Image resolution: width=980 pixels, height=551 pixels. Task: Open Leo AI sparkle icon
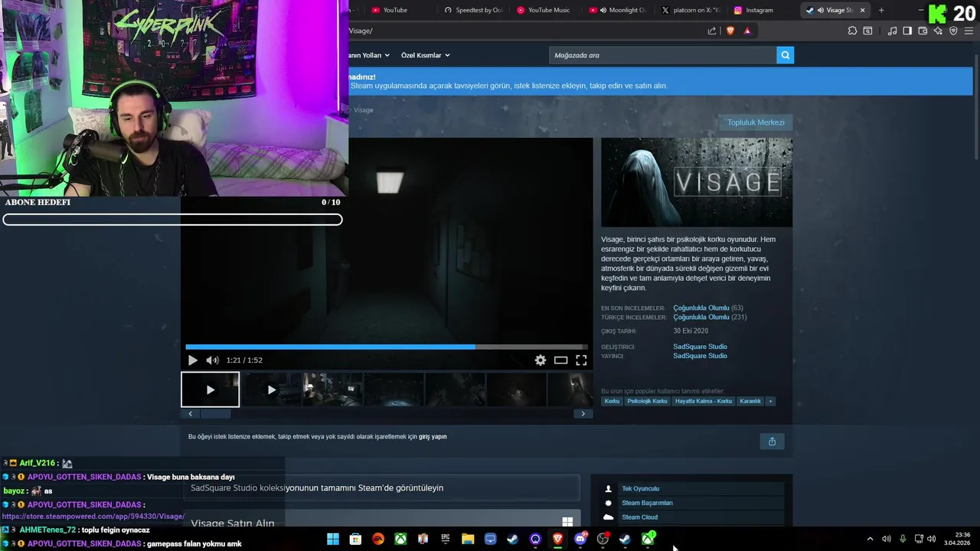(938, 31)
